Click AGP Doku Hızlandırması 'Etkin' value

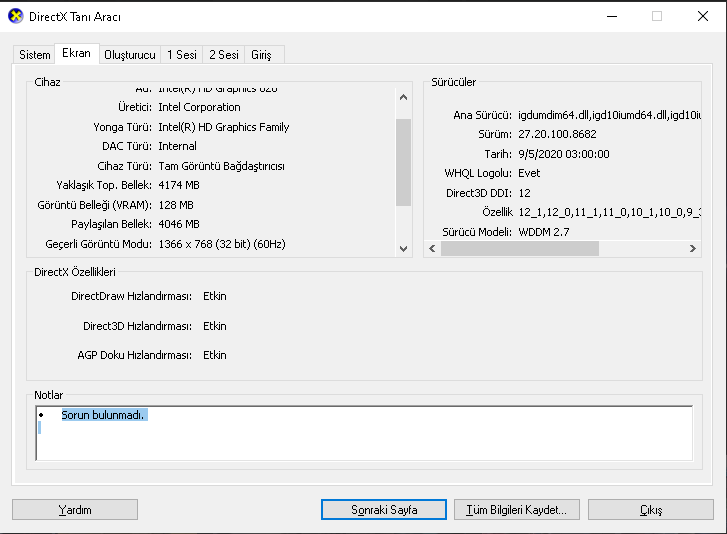[x=215, y=355]
